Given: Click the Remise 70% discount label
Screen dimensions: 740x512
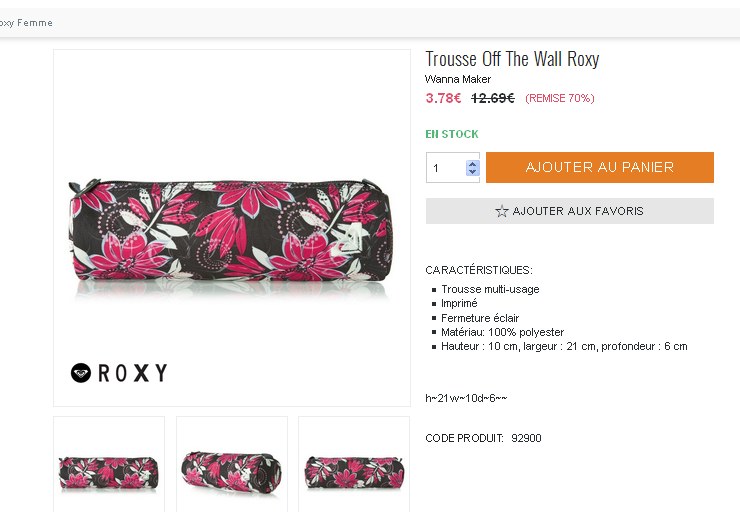Looking at the screenshot, I should [x=559, y=98].
